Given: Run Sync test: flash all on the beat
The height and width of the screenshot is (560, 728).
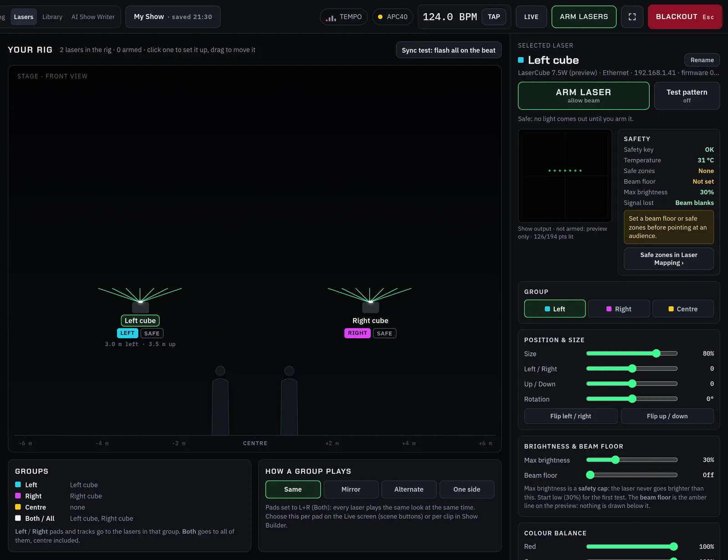Looking at the screenshot, I should 449,50.
